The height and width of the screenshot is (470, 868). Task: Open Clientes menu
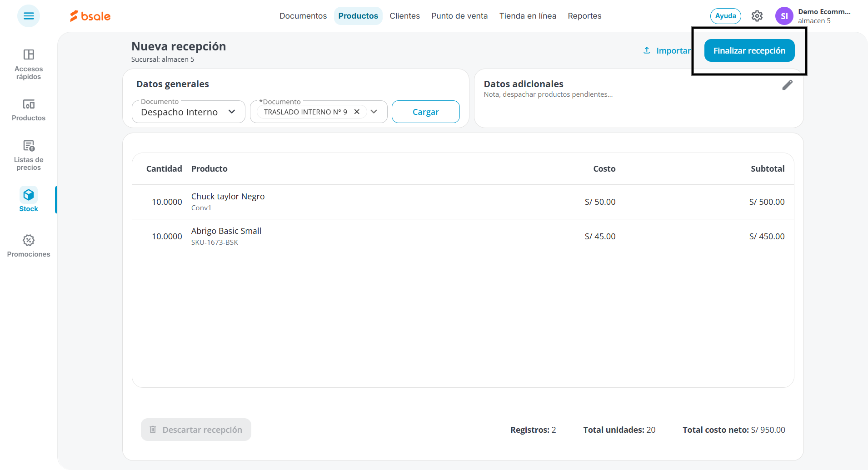click(x=404, y=16)
